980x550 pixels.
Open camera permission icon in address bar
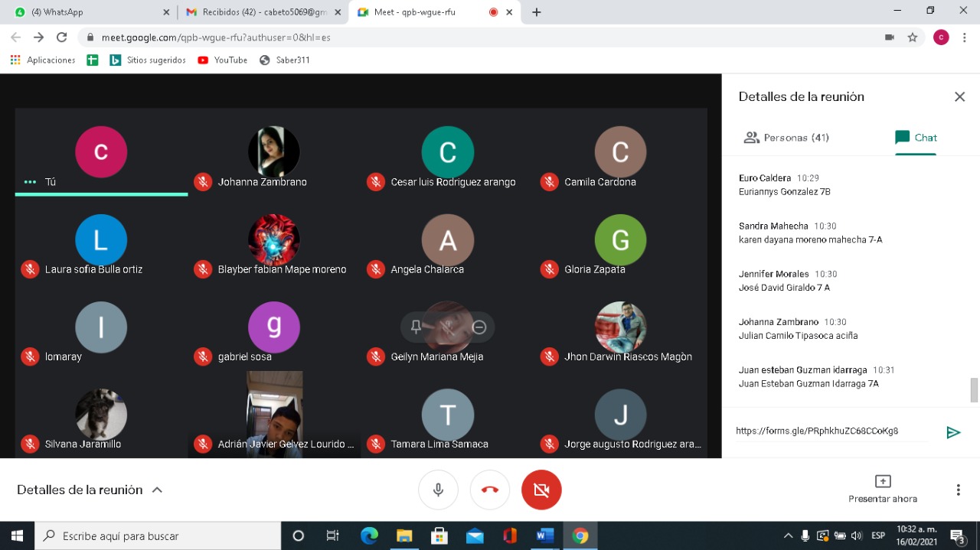coord(889,37)
